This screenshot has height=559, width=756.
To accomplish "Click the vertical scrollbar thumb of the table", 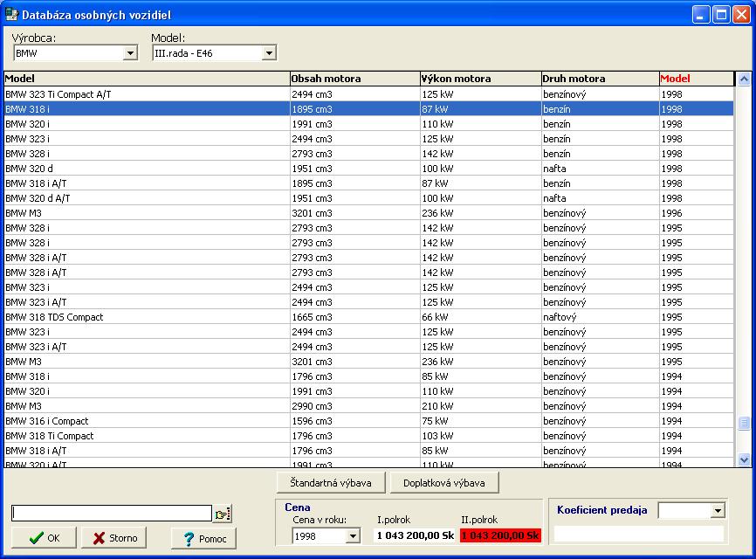I will click(x=744, y=423).
